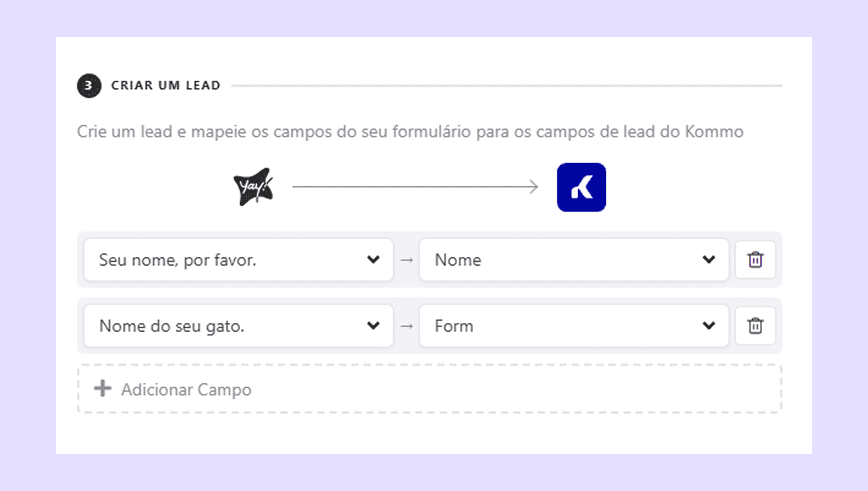The image size is (868, 491).
Task: Click the step 3 number badge
Action: [x=89, y=86]
